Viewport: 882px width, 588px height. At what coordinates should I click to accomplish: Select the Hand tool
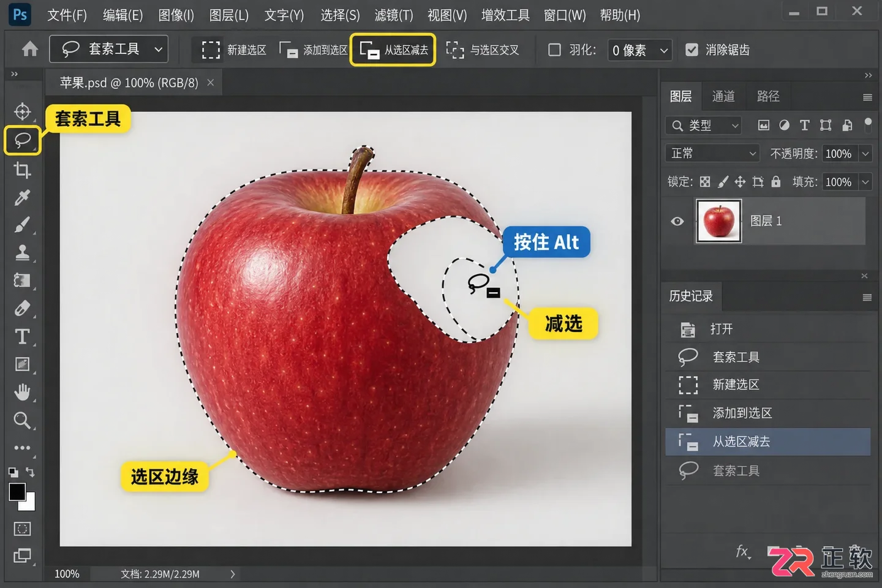click(x=23, y=392)
